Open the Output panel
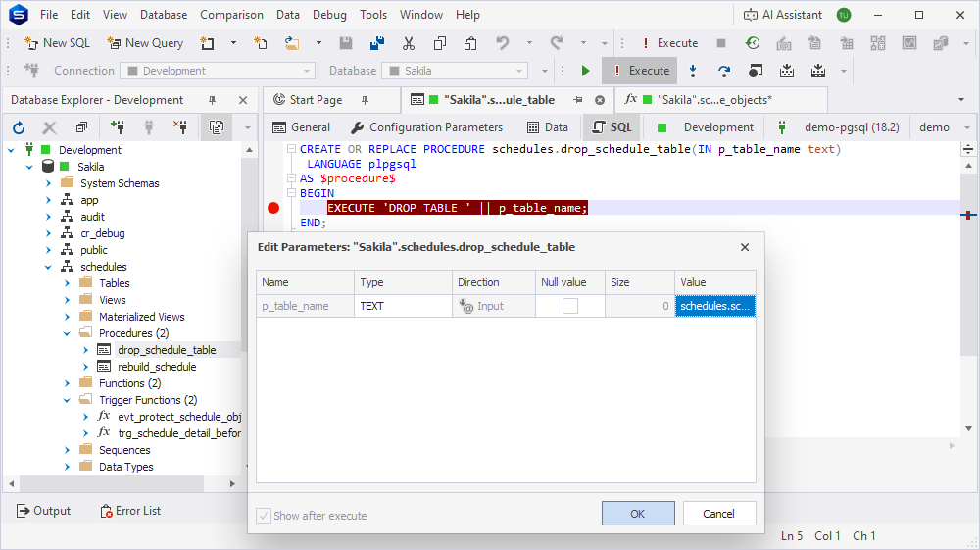Image resolution: width=980 pixels, height=550 pixels. [43, 511]
